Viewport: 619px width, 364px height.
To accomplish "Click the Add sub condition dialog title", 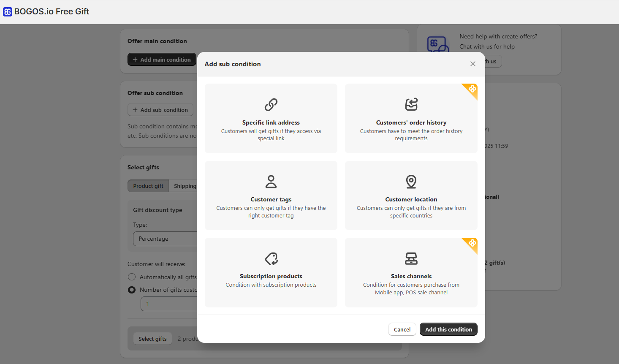I will 233,64.
